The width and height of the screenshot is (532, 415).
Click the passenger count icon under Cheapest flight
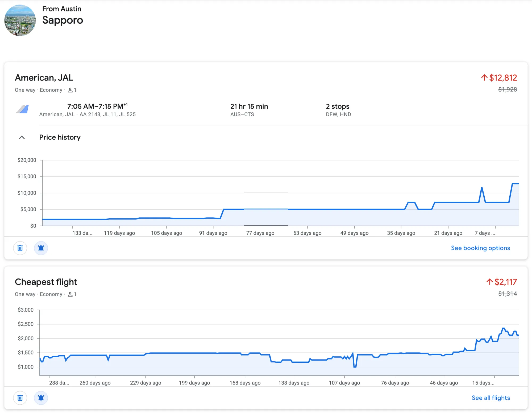point(70,294)
